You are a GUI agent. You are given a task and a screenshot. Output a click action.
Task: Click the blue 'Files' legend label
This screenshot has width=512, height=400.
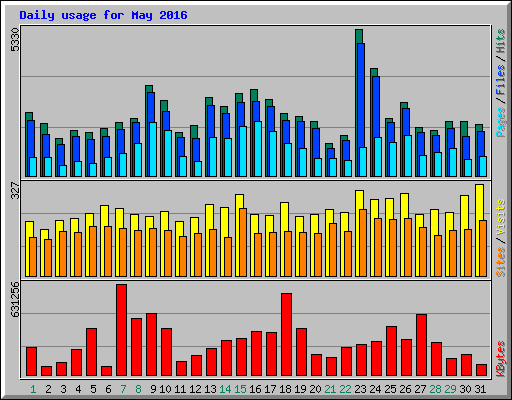click(501, 80)
